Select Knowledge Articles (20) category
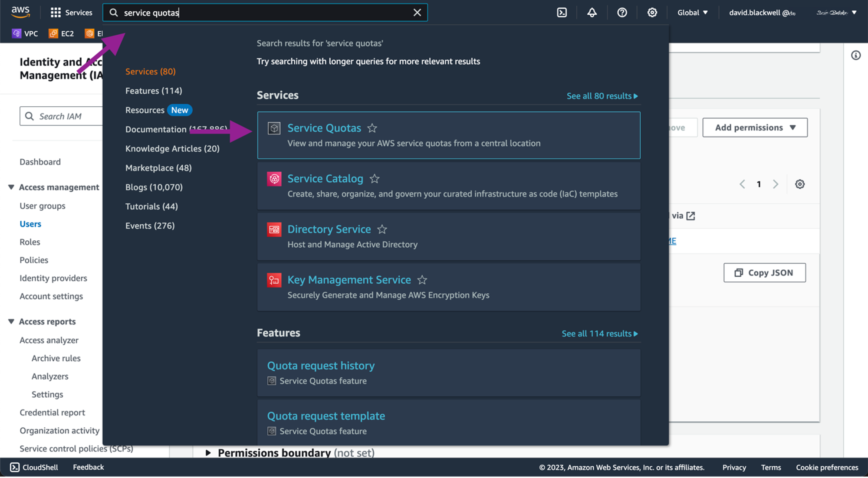 click(172, 148)
